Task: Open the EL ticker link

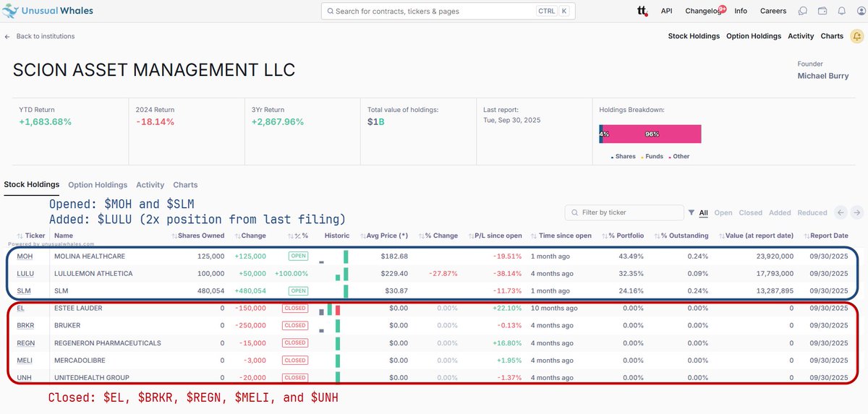Action: coord(20,309)
